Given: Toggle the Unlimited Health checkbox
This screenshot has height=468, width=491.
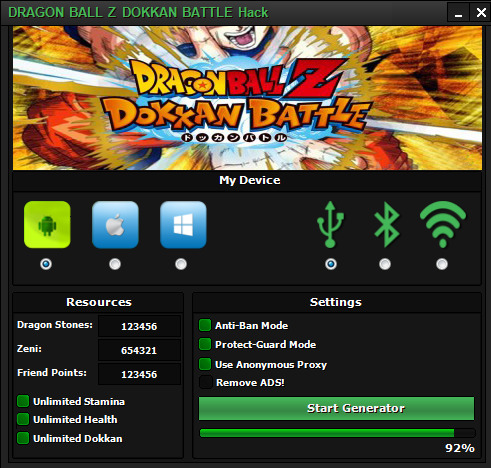Looking at the screenshot, I should click(23, 419).
